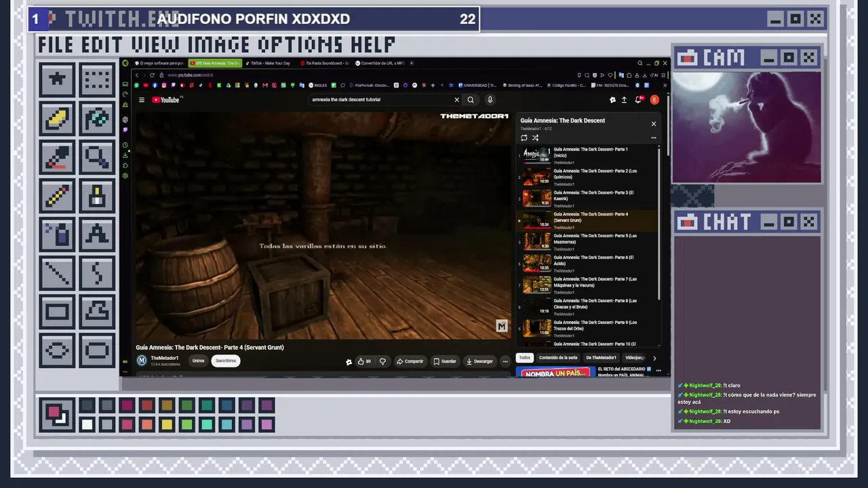
Task: Click the browser back arrow
Action: 136,75
